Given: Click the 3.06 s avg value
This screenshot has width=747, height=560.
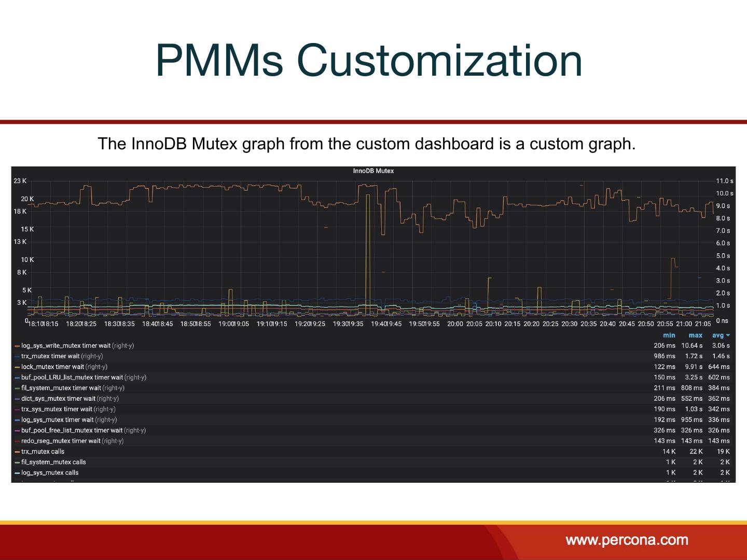Looking at the screenshot, I should (721, 346).
